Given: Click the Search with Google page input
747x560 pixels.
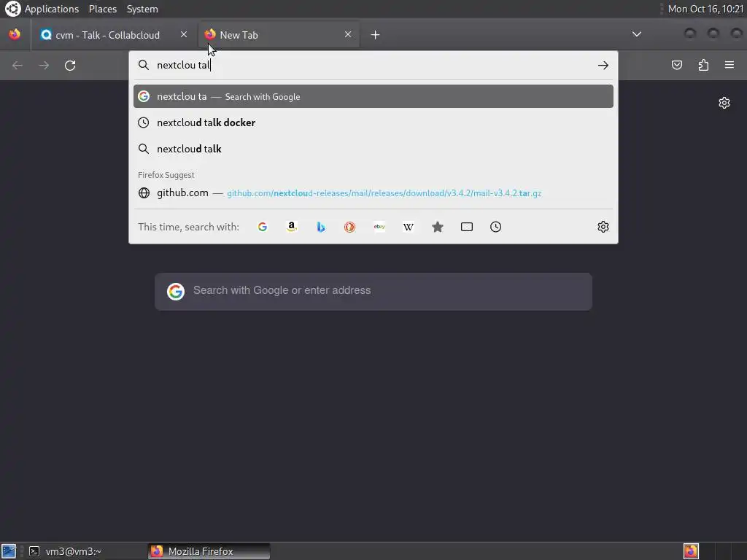Looking at the screenshot, I should (373, 292).
